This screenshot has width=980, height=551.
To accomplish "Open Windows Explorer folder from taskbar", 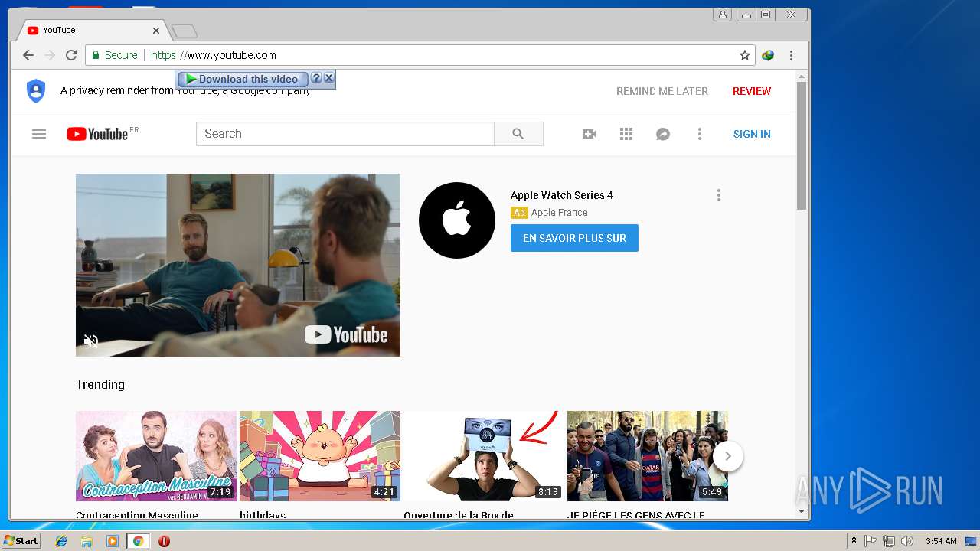I will [87, 541].
